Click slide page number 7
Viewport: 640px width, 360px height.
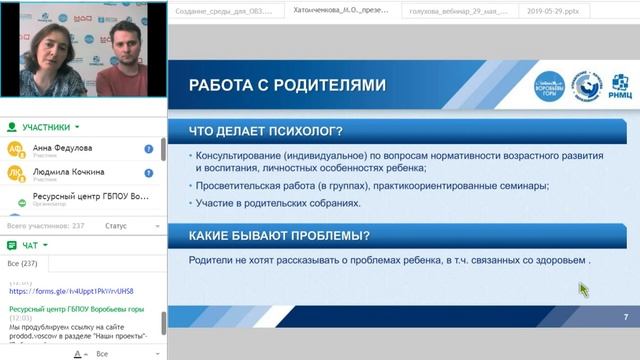coord(626,317)
